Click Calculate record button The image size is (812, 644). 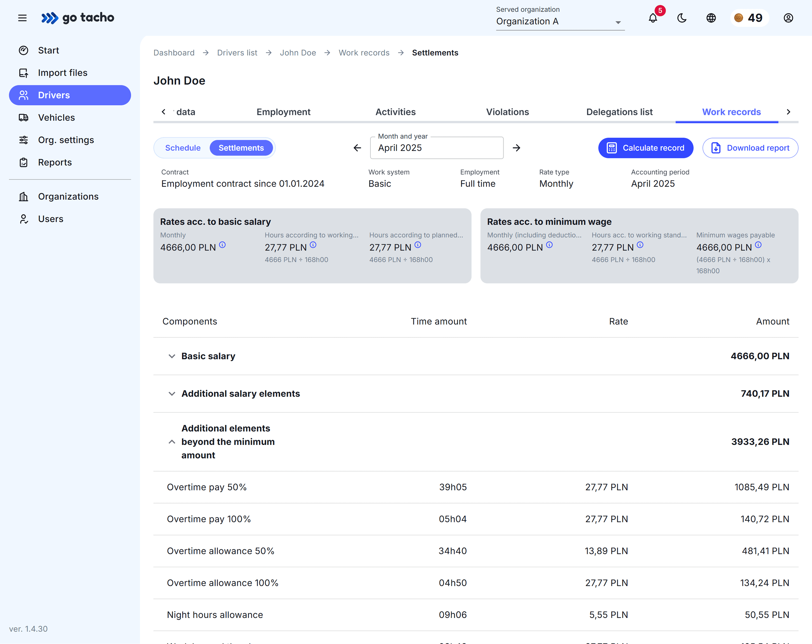(x=645, y=148)
